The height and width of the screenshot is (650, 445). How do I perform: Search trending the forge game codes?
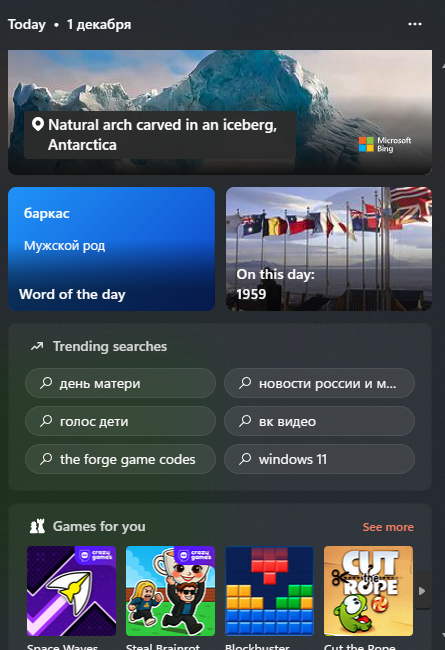tap(120, 459)
